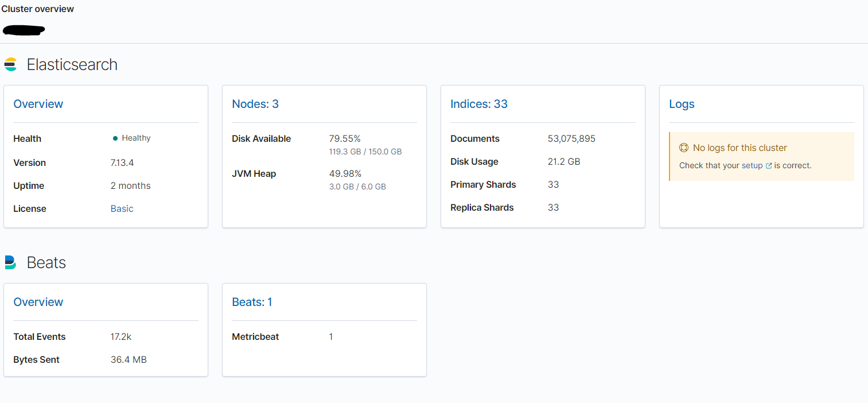Open the Beats: 1 link
The height and width of the screenshot is (403, 868).
click(x=252, y=302)
